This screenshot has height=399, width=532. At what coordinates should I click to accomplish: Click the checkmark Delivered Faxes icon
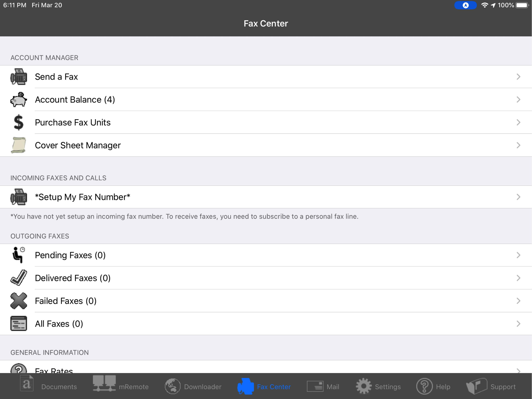pyautogui.click(x=18, y=278)
